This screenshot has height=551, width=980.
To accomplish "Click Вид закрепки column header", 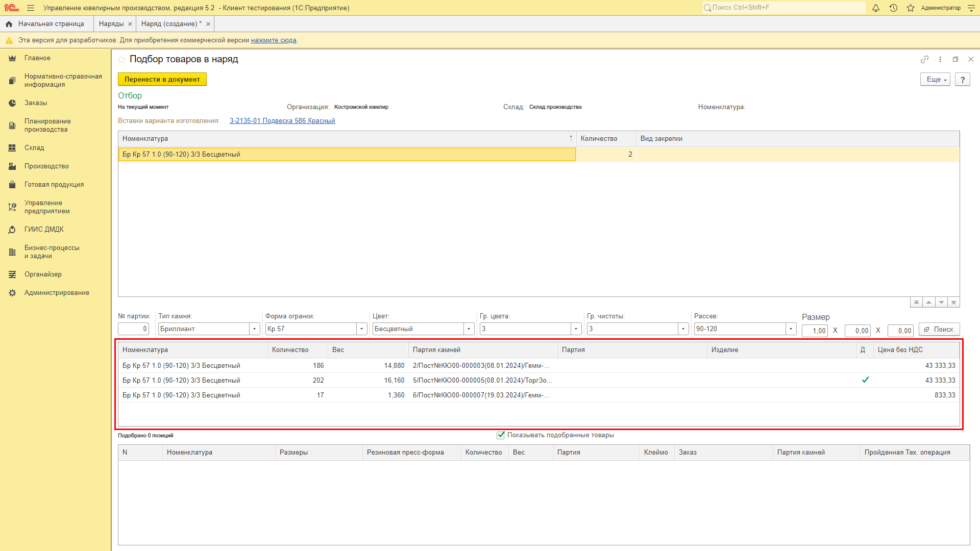I will tap(798, 139).
